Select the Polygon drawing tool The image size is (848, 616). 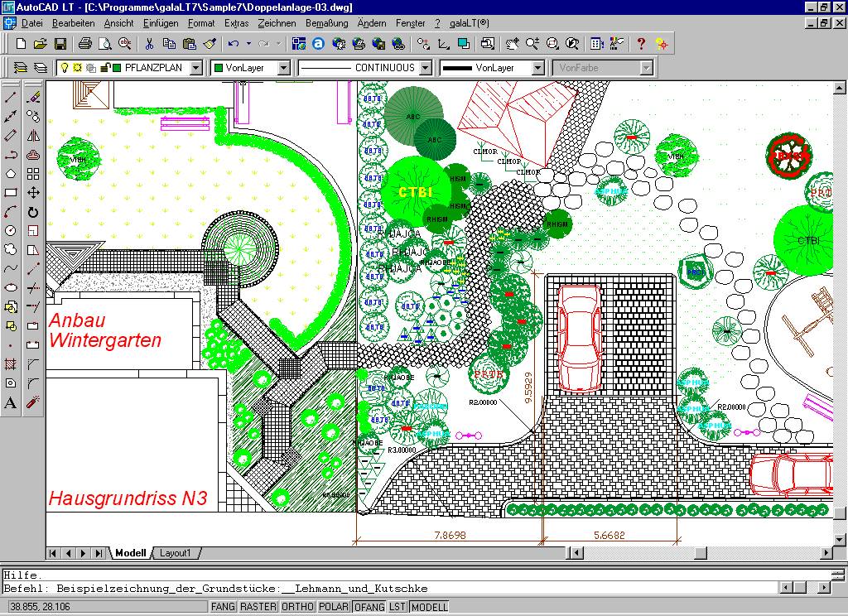pos(10,174)
